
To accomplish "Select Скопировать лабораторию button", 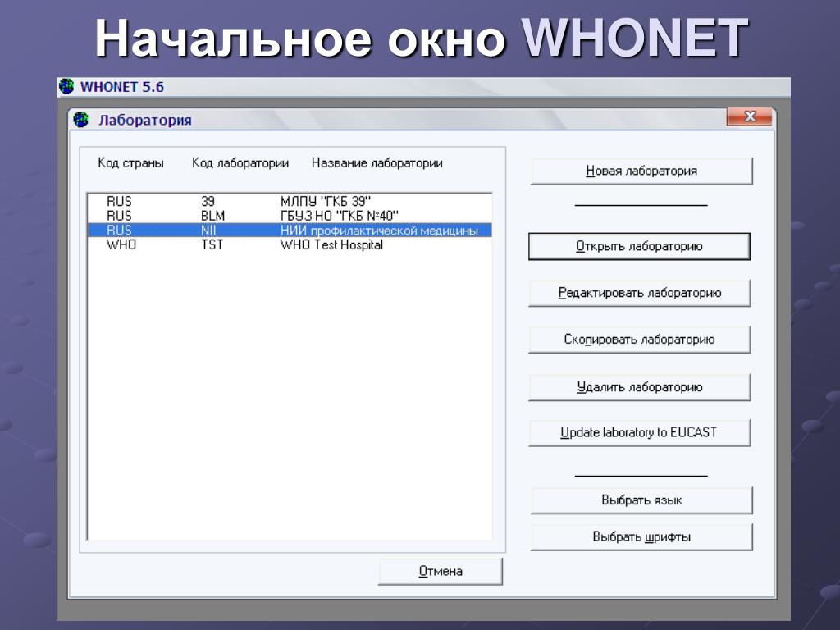I will 639,340.
